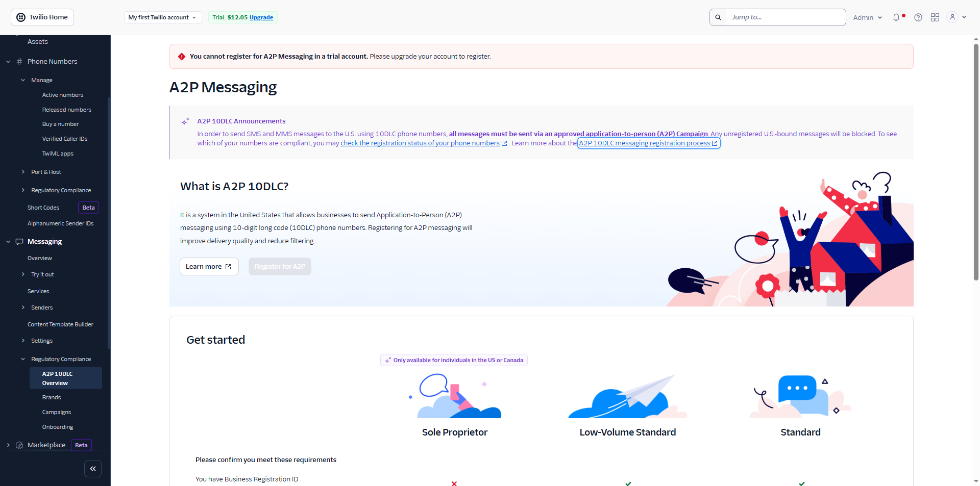Collapse the sidebar with double-chevron button

[93, 469]
